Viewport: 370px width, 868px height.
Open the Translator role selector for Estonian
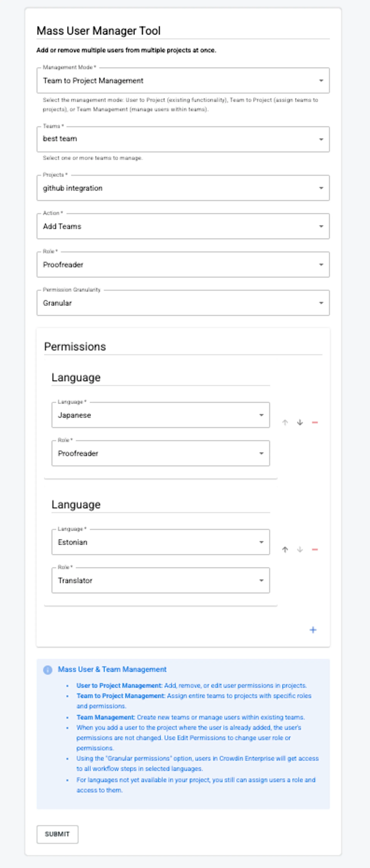coord(262,581)
